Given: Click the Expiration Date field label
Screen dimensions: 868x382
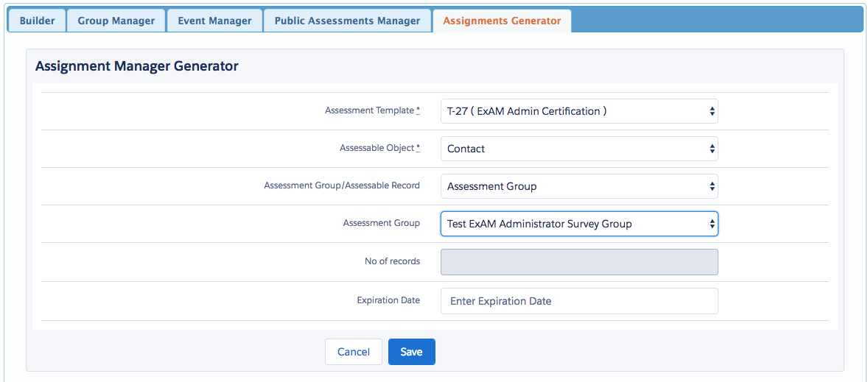Looking at the screenshot, I should coord(388,300).
